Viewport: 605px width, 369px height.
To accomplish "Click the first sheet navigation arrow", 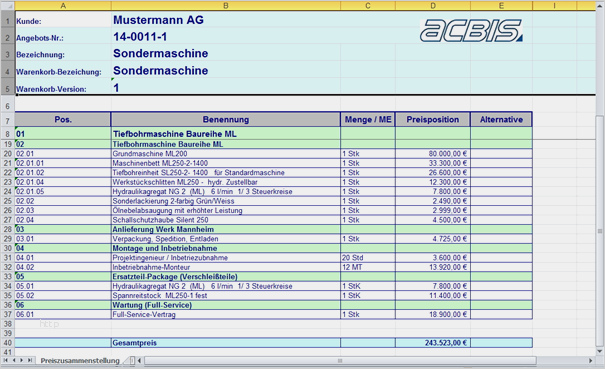I will (x=5, y=361).
